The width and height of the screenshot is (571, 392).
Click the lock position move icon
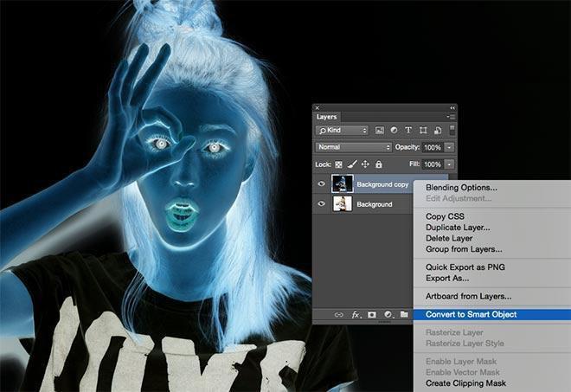pyautogui.click(x=365, y=164)
